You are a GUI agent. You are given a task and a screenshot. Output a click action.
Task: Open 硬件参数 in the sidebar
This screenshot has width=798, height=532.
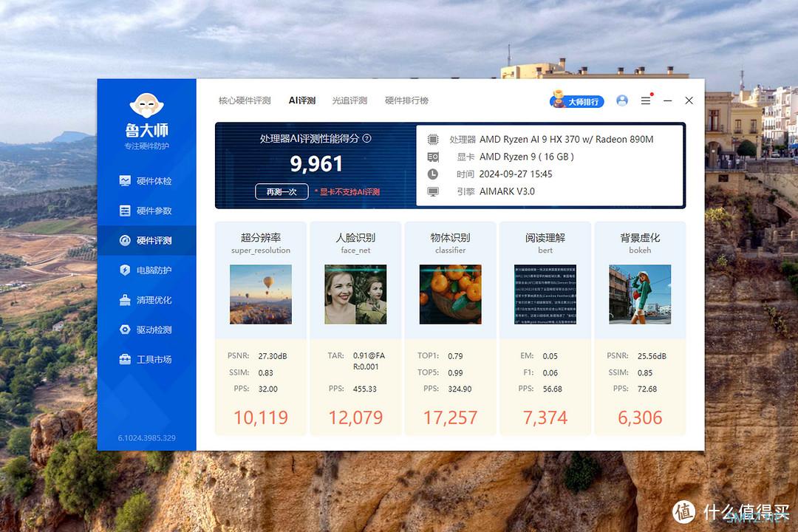pyautogui.click(x=146, y=211)
